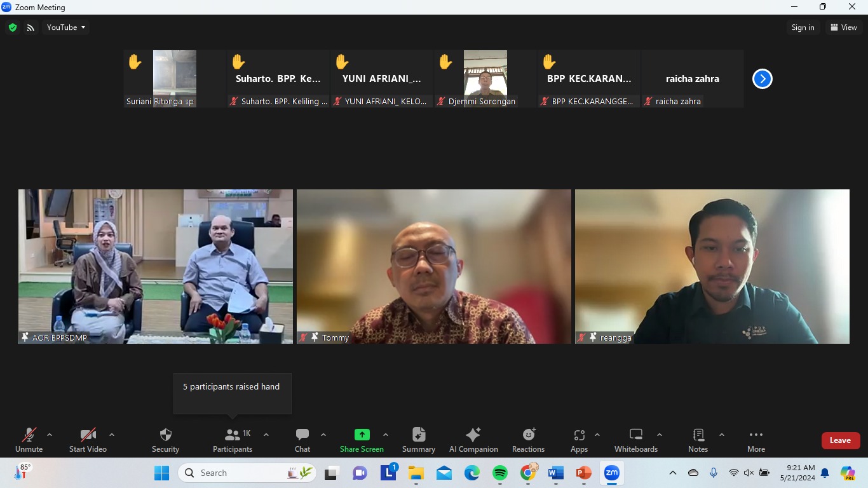Open the Participants panel

point(233,440)
